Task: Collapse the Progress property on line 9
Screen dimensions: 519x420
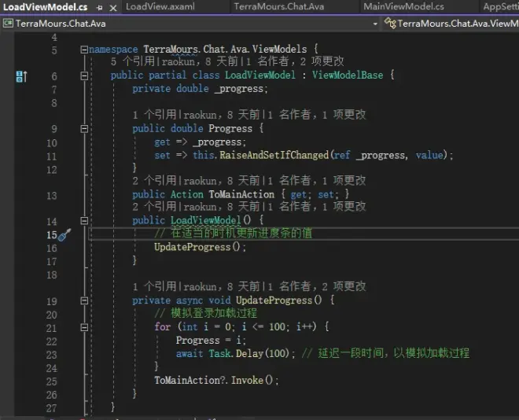Action: click(x=84, y=129)
